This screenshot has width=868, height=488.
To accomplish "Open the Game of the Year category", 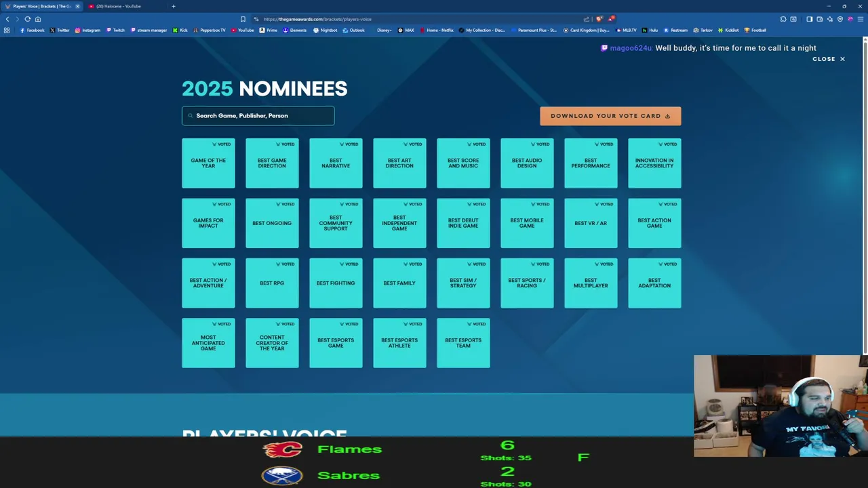I will point(208,163).
